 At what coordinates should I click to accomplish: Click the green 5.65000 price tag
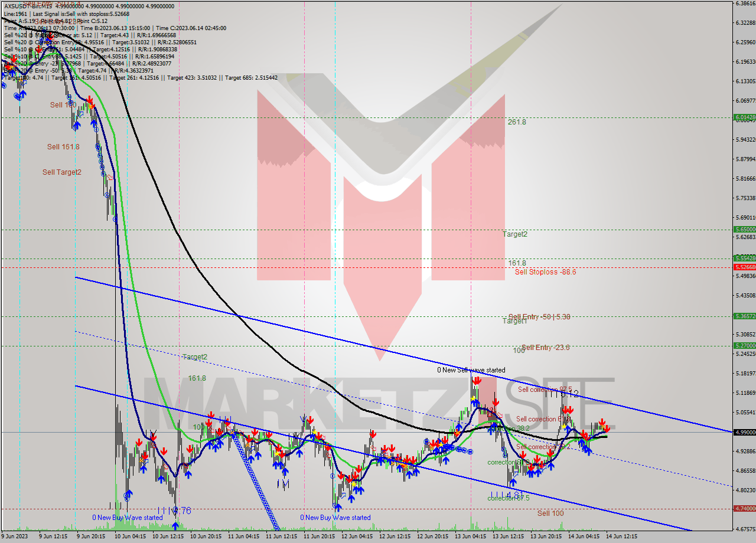tap(744, 229)
